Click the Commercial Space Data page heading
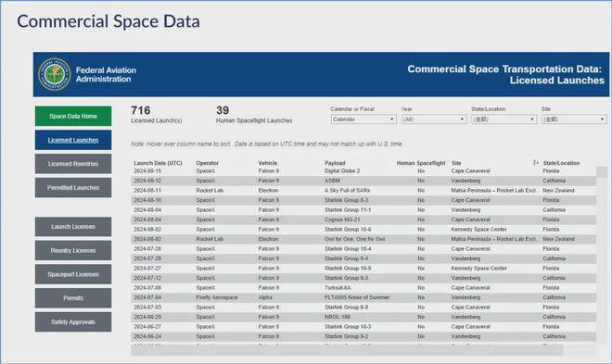 [x=108, y=21]
